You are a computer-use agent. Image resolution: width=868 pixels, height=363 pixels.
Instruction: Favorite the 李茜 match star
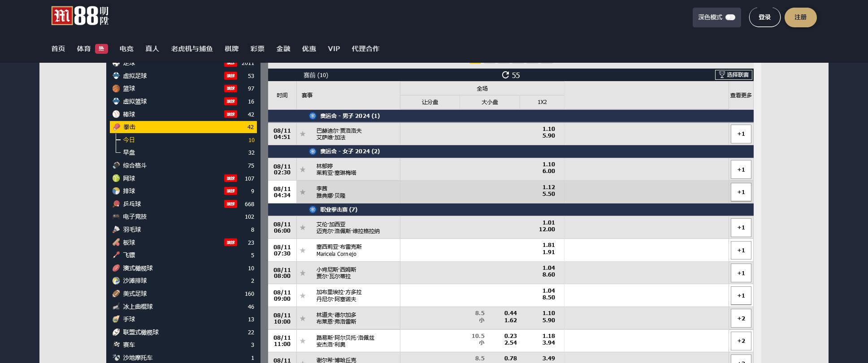pos(303,192)
